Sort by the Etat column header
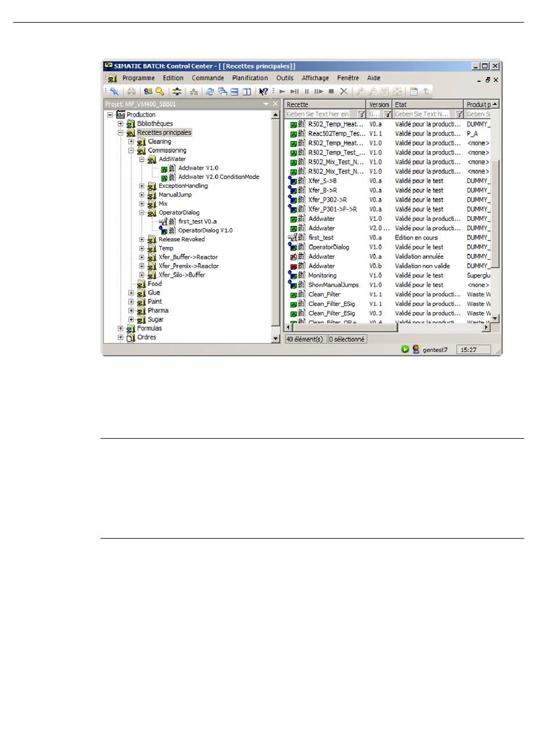The height and width of the screenshot is (756, 552). (x=428, y=105)
